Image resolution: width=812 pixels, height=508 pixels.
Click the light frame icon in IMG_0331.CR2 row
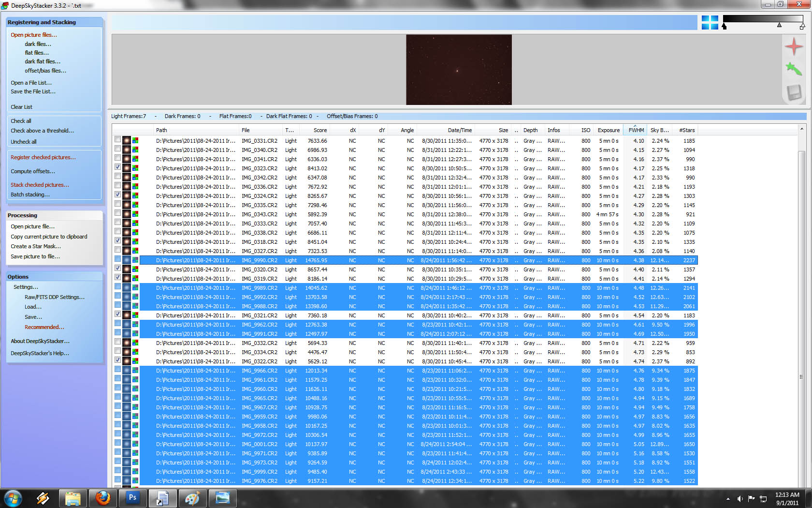[127, 141]
